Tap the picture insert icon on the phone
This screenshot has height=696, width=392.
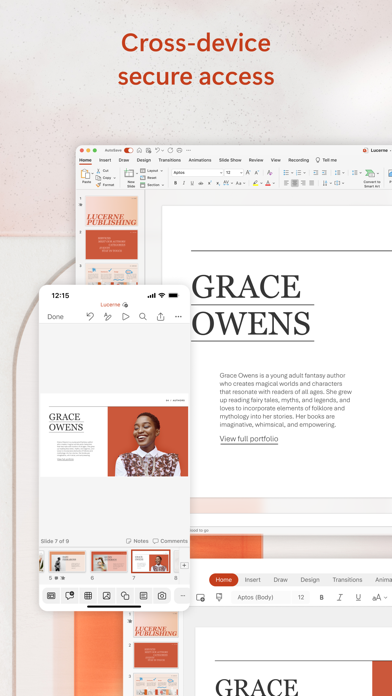tap(107, 596)
